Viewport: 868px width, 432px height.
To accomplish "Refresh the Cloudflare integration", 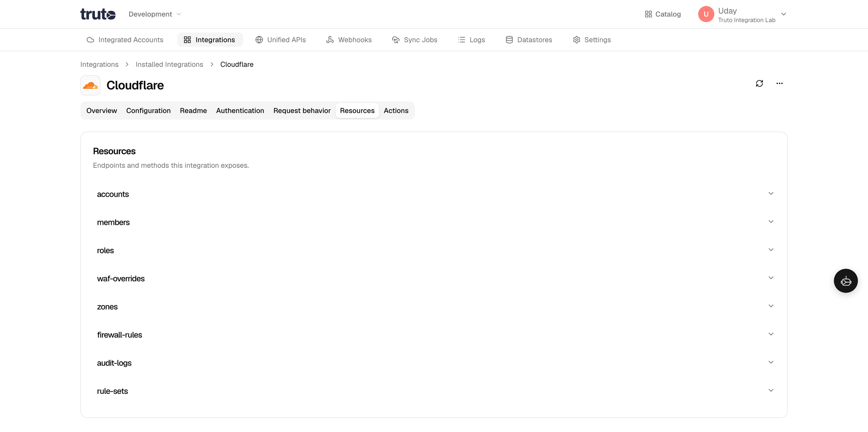I will click(x=759, y=83).
